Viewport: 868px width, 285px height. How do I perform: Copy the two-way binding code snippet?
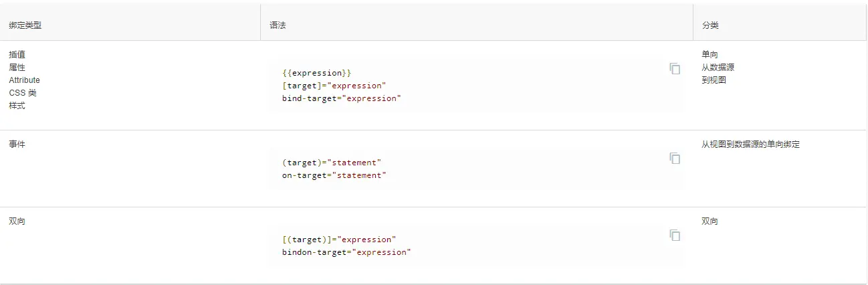click(675, 235)
